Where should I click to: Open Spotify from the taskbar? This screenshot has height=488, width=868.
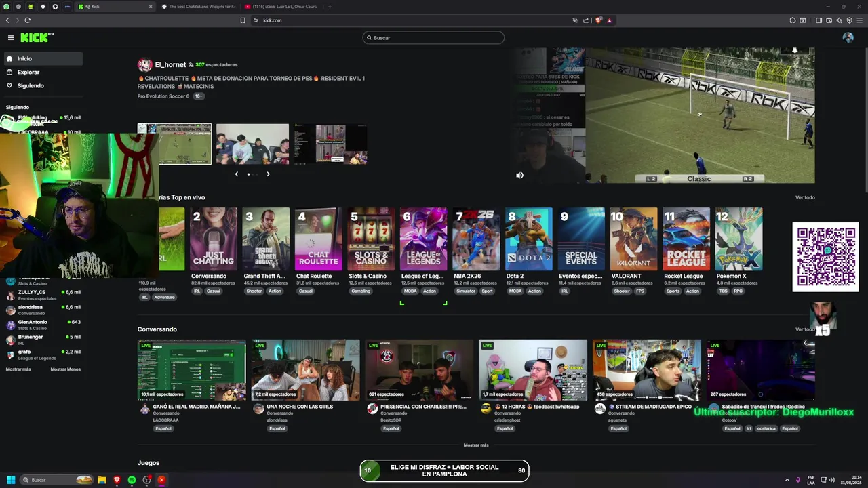pos(132,480)
